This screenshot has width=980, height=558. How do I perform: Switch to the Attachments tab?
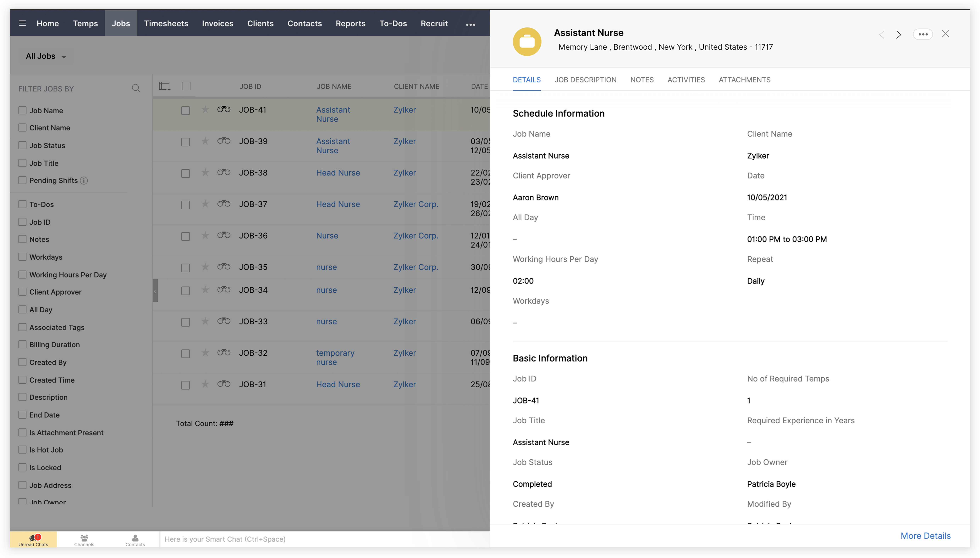point(745,80)
